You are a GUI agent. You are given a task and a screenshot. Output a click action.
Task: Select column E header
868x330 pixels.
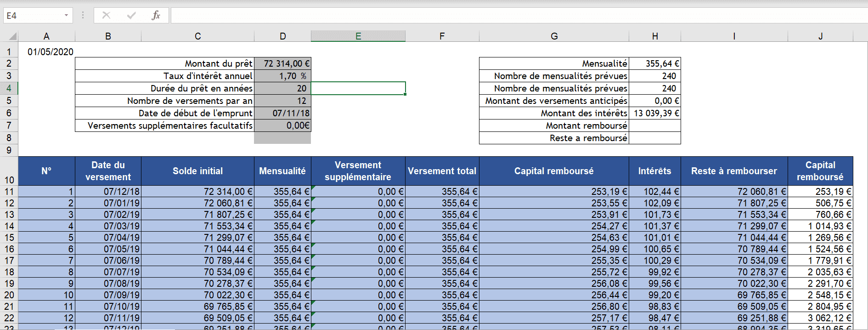tap(358, 36)
